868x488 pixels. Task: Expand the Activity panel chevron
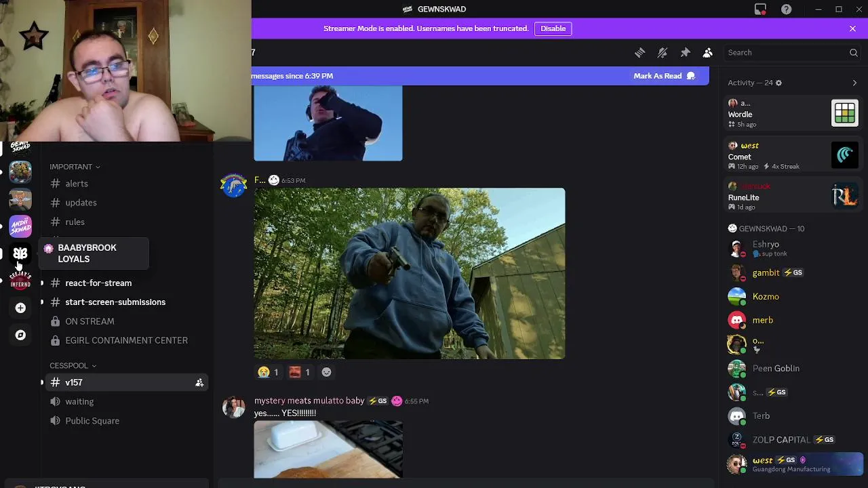click(854, 83)
